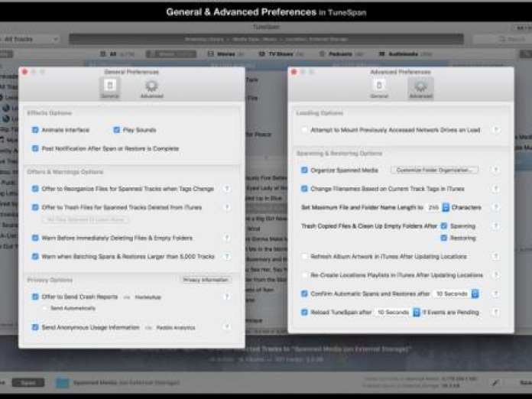Open help for Trash Copied Files option
The width and height of the screenshot is (532, 399).
(496, 225)
